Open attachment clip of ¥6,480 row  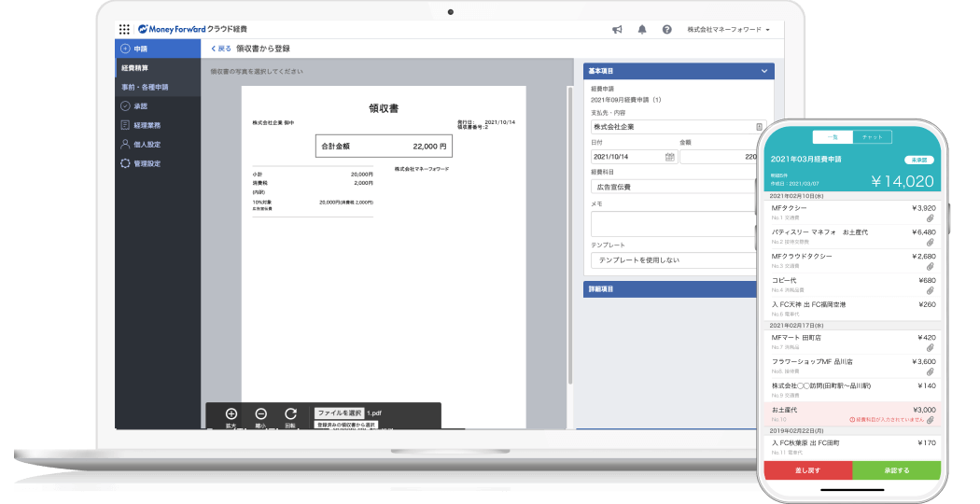click(x=930, y=243)
